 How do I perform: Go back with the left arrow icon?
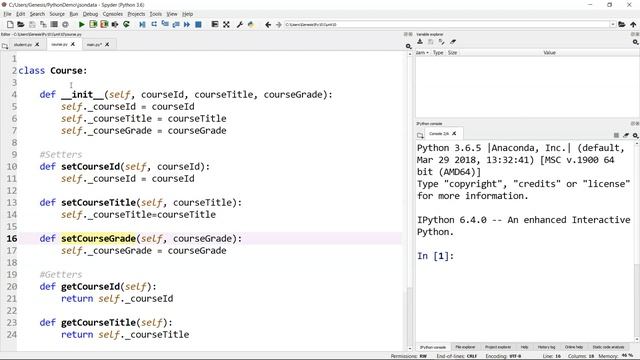pyautogui.click(x=268, y=24)
